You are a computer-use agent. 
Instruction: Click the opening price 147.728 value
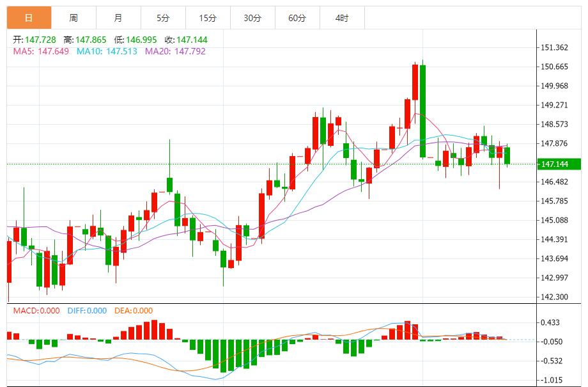pos(40,40)
